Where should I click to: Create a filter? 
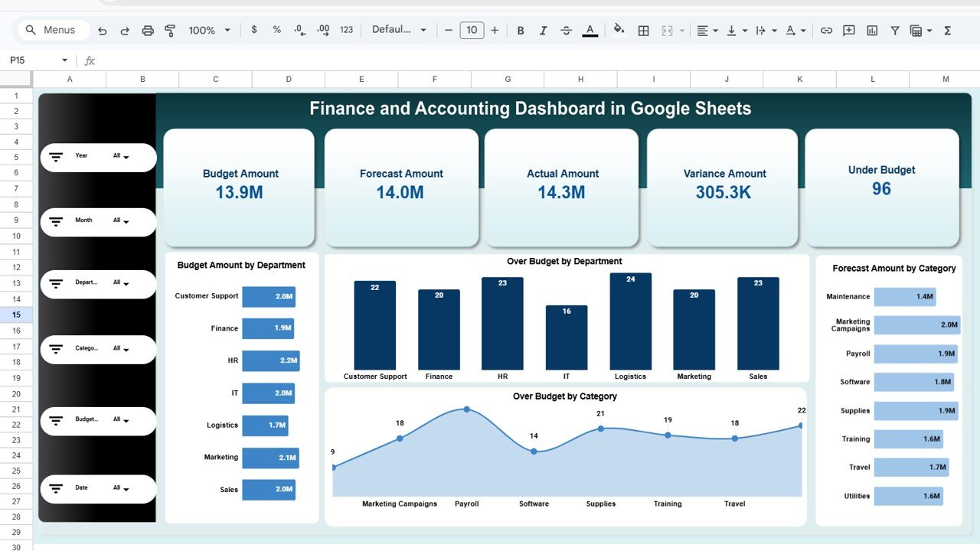click(893, 31)
